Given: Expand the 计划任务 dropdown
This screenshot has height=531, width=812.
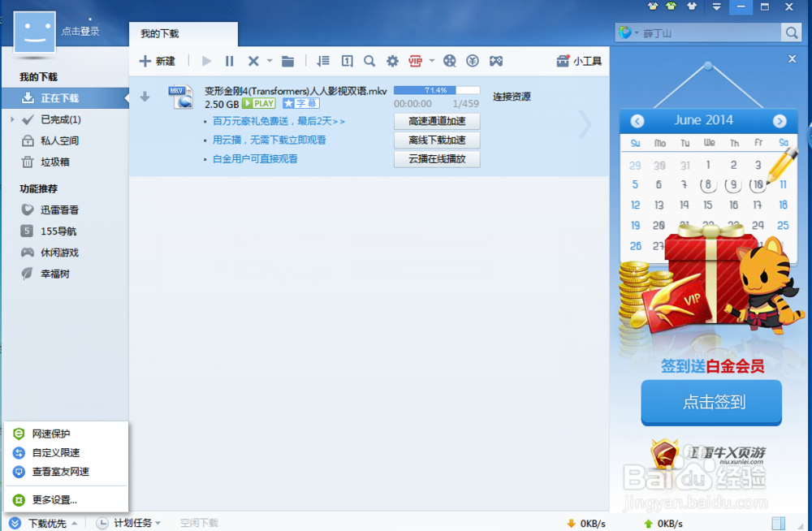Looking at the screenshot, I should 128,523.
